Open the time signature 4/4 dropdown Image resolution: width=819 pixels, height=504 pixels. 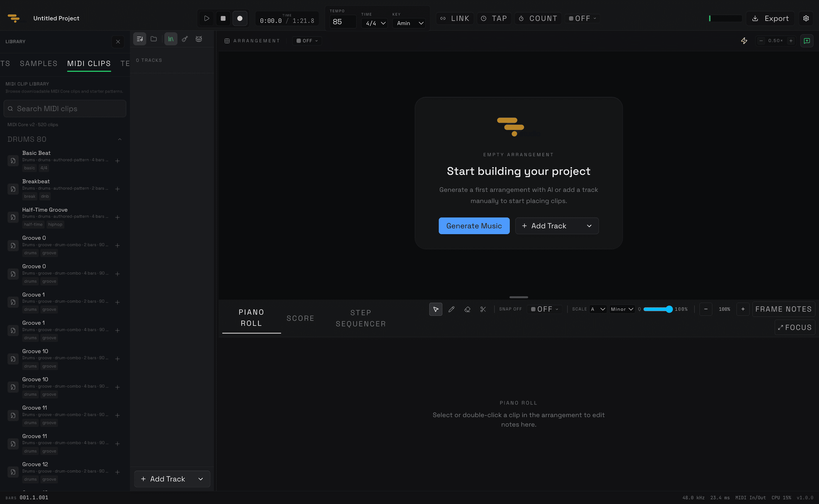(374, 23)
